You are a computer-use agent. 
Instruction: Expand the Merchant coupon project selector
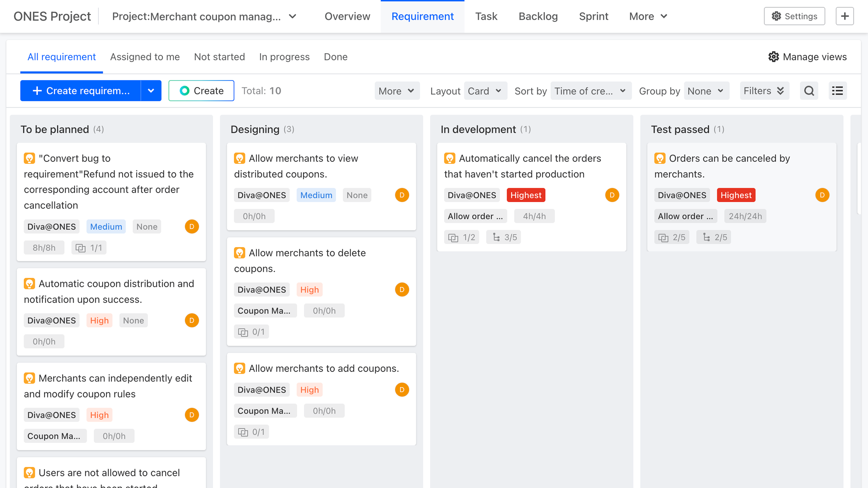[x=292, y=16]
